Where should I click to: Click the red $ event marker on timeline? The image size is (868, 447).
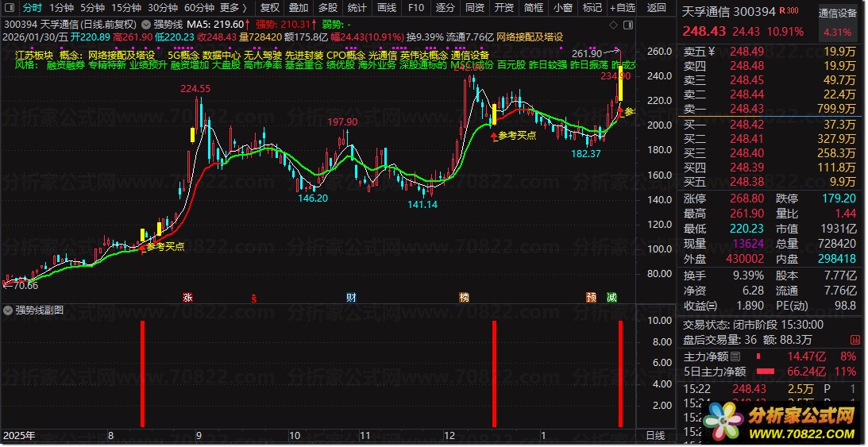(254, 299)
